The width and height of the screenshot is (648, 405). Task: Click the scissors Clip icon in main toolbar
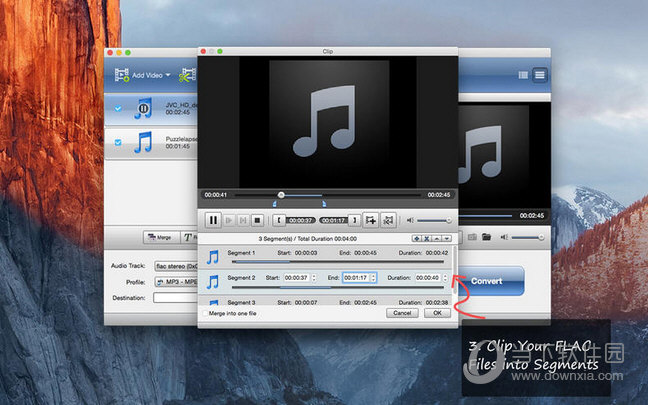[187, 75]
